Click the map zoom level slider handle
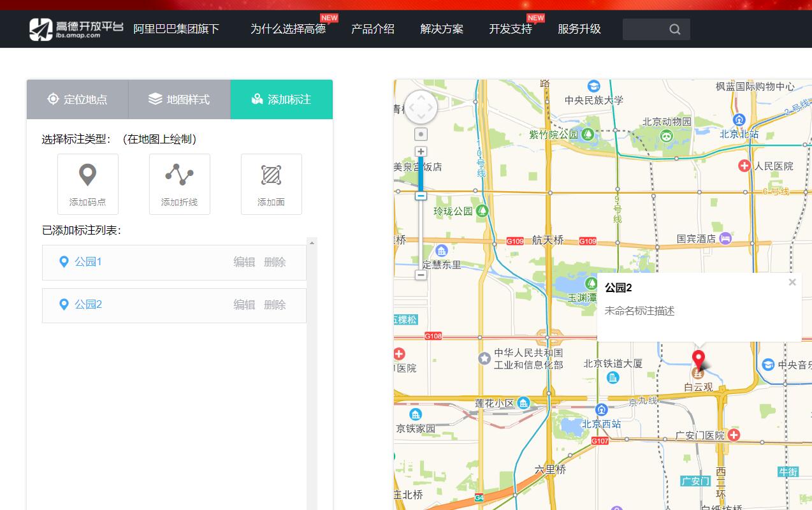Screen dimensions: 812x510 421,196
